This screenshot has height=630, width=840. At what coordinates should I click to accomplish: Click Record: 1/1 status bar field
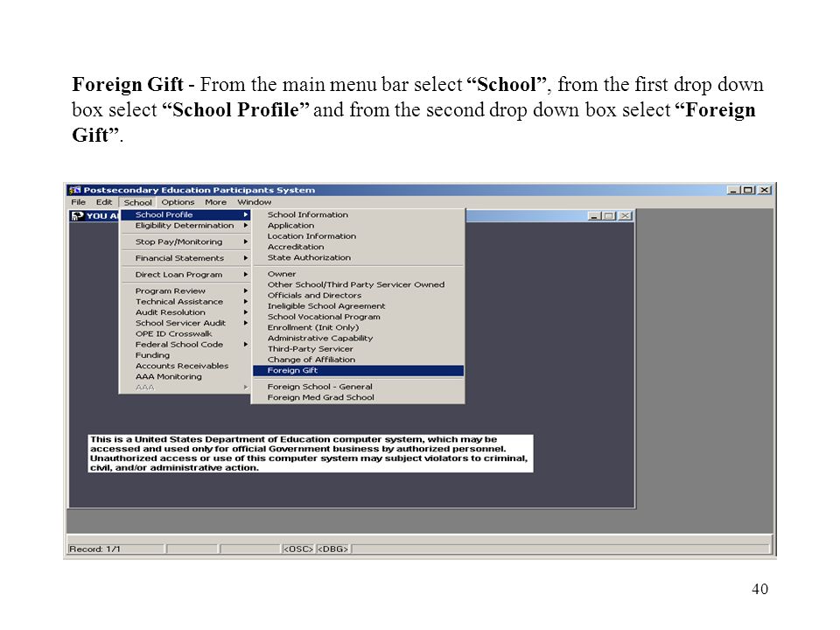click(x=115, y=549)
